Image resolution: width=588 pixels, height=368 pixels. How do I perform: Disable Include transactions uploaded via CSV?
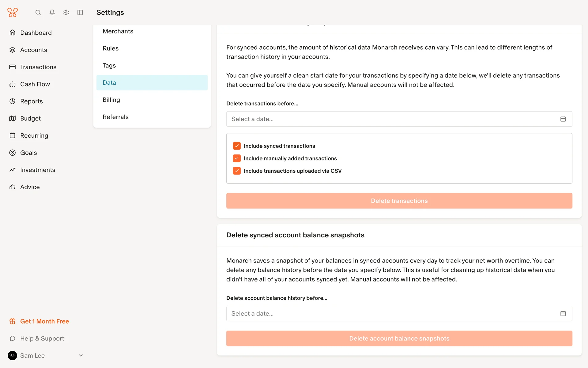[237, 171]
